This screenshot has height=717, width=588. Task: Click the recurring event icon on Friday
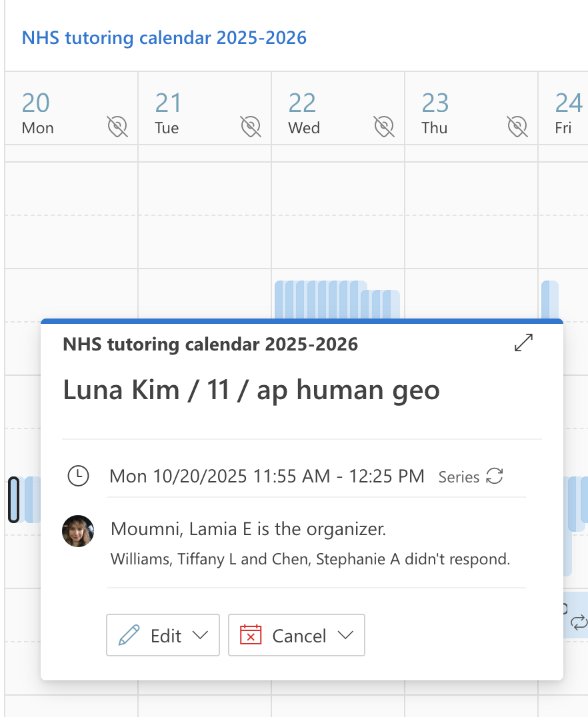579,622
